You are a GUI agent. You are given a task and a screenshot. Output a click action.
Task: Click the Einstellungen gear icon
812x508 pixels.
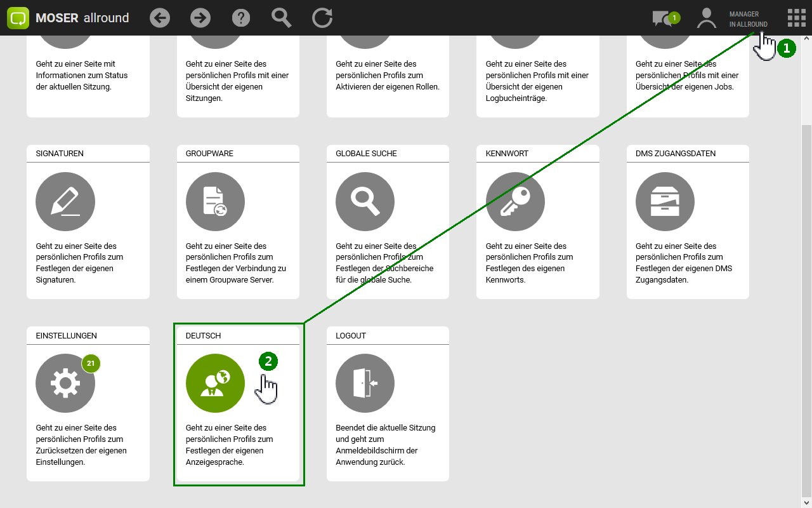pyautogui.click(x=65, y=384)
